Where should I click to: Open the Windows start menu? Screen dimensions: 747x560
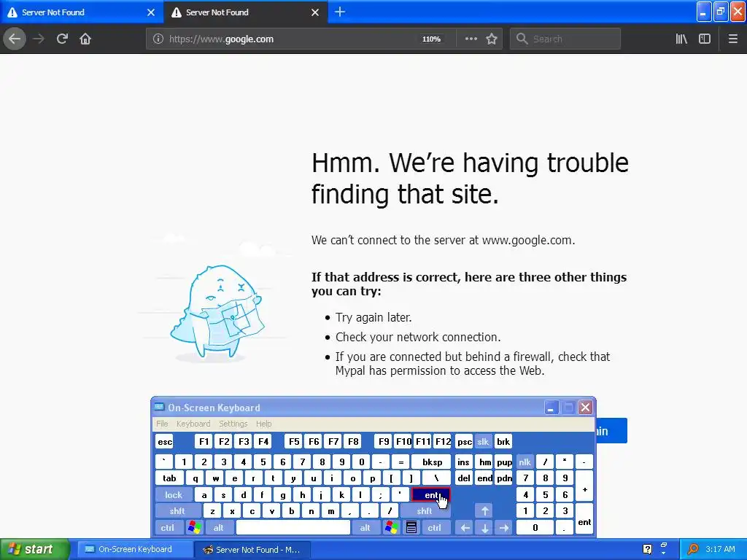(x=35, y=549)
